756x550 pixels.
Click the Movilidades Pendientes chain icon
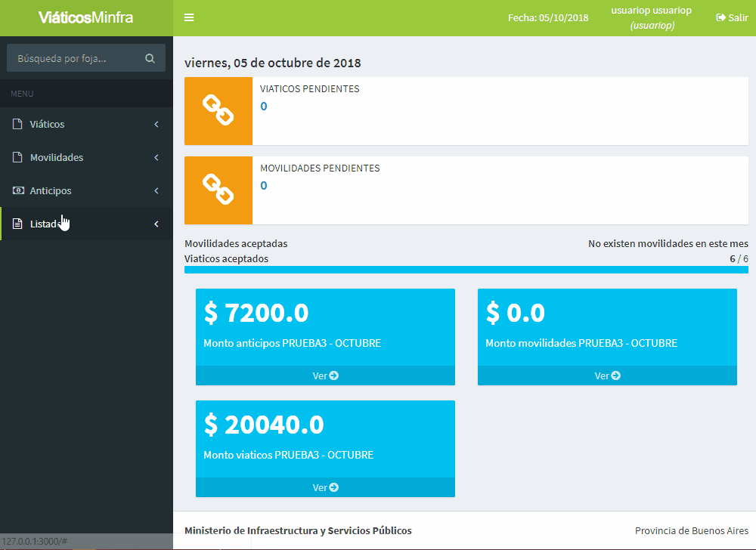(x=218, y=190)
